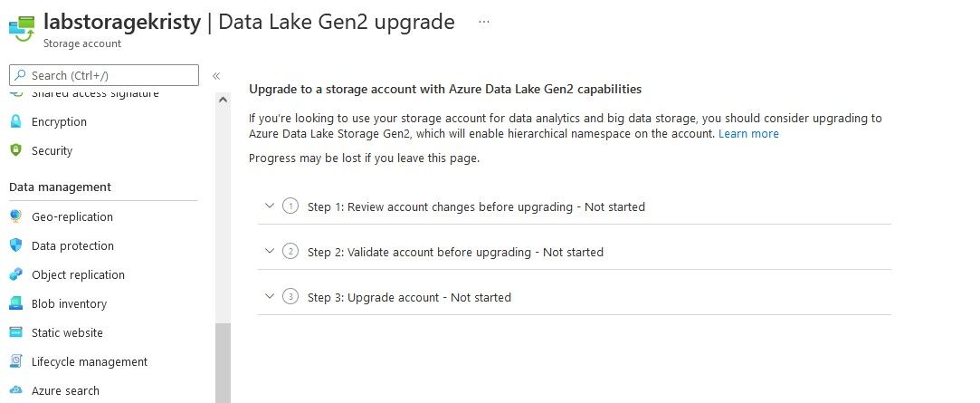The image size is (980, 403).
Task: Select Lifecycle management menu item
Action: tap(89, 361)
